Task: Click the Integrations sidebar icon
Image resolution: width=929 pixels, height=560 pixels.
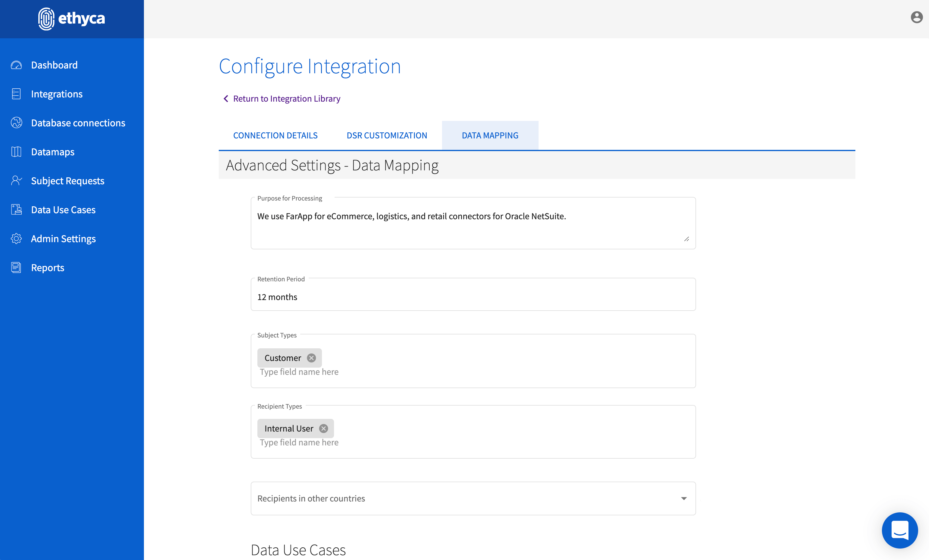Action: click(16, 94)
